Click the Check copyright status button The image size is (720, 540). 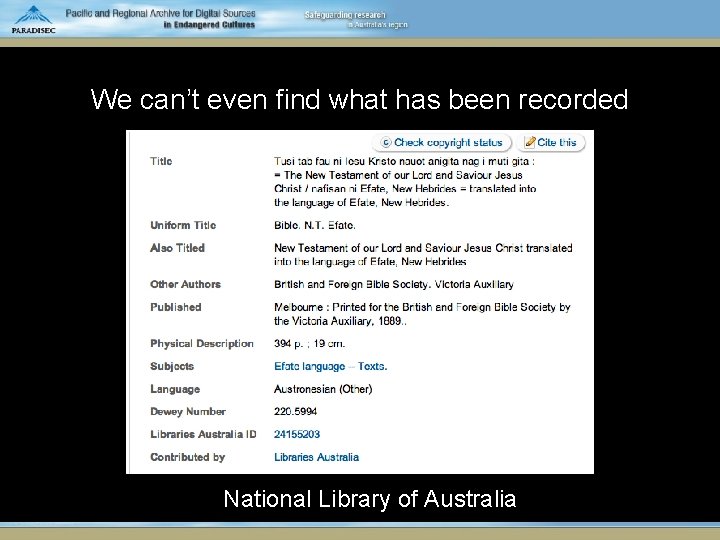pos(442,143)
